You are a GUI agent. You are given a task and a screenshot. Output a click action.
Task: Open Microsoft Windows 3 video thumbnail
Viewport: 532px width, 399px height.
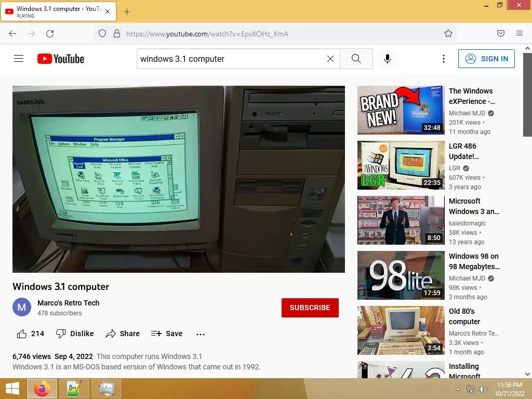(401, 220)
